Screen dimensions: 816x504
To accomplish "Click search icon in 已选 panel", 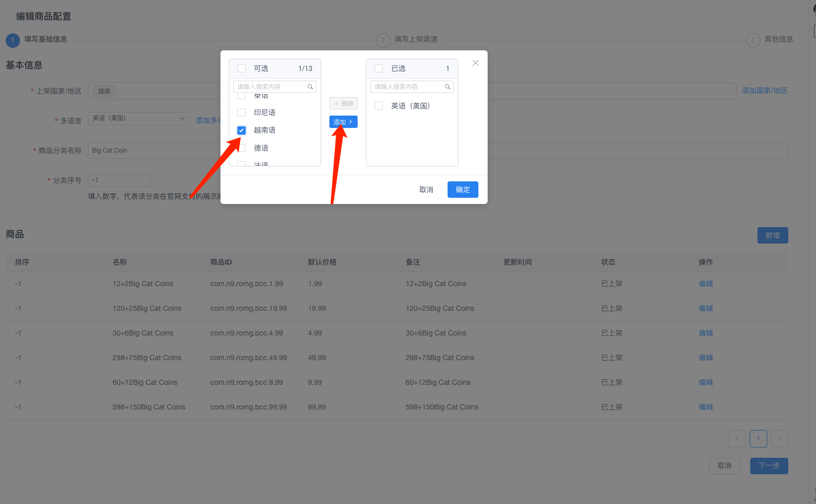I will [448, 87].
